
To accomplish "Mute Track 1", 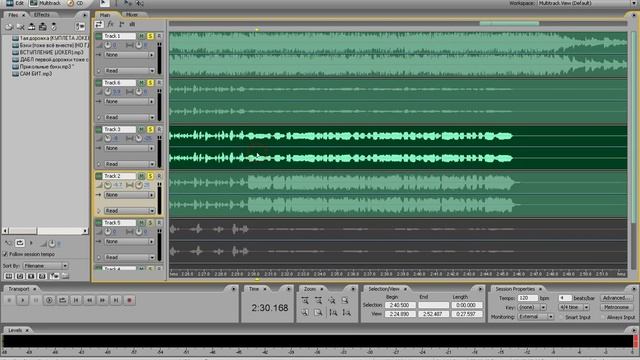I will [141, 36].
